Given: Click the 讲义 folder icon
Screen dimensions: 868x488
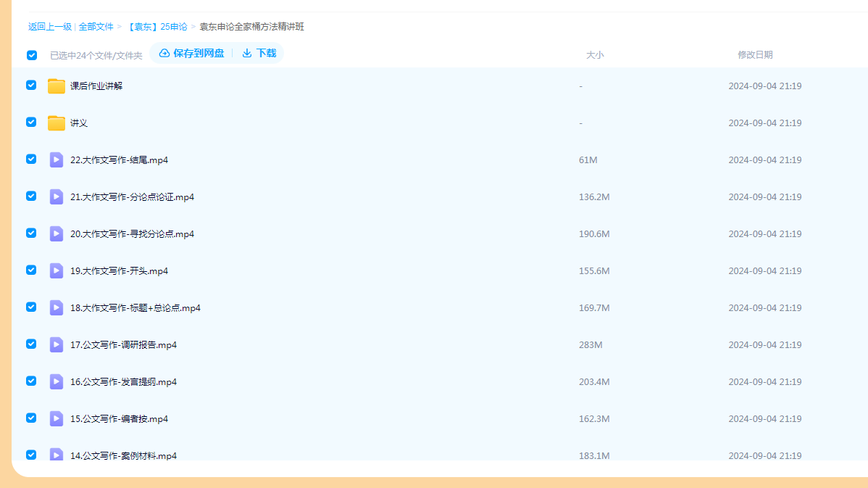Looking at the screenshot, I should pos(57,123).
